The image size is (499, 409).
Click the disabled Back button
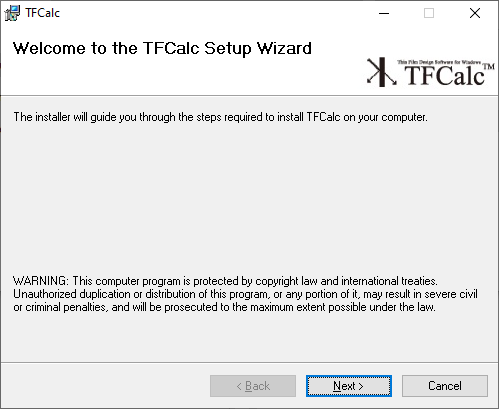253,386
